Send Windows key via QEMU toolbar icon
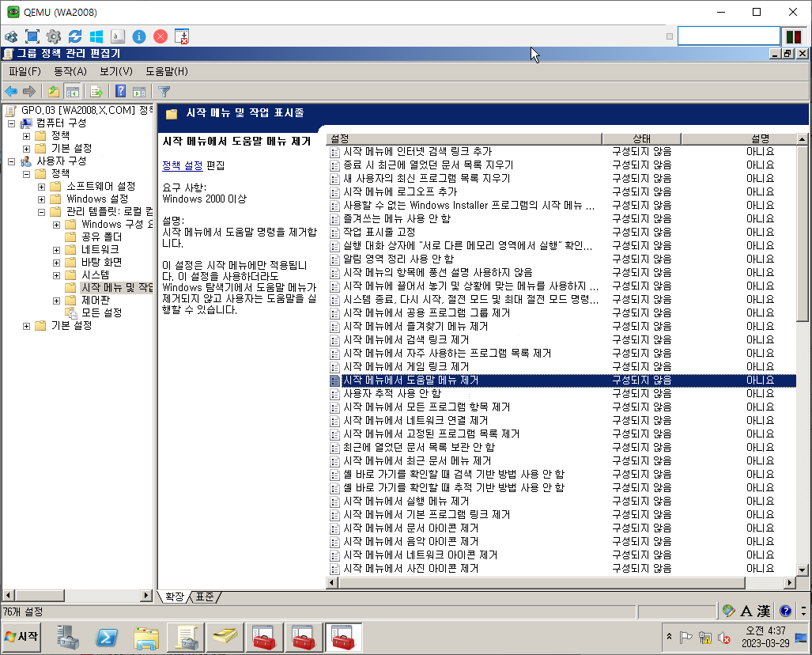 [96, 36]
